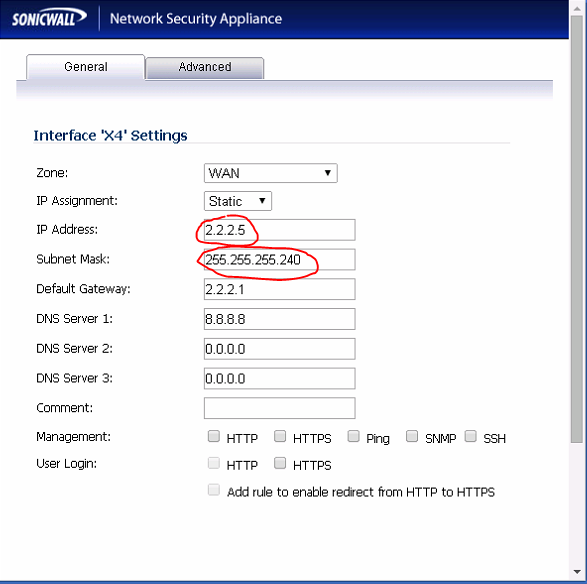Viewport: 587px width, 584px height.
Task: Click the Subnet Mask input field
Action: coord(280,259)
